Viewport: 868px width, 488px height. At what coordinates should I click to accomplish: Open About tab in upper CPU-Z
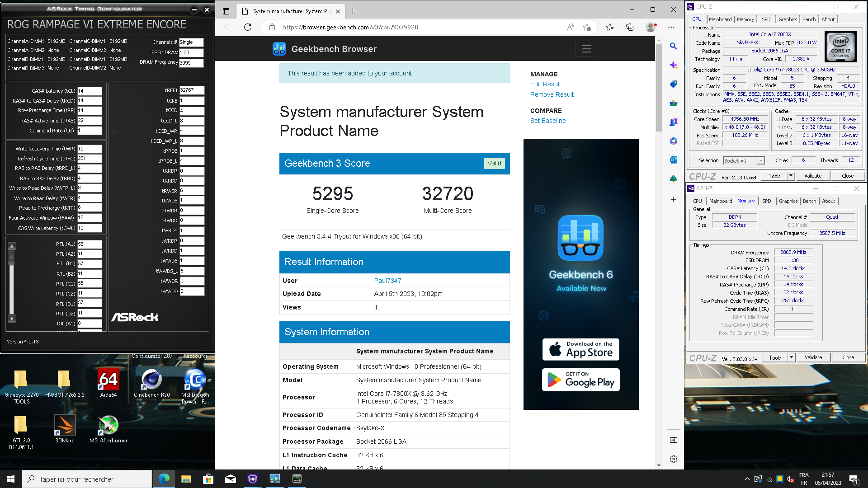tap(828, 19)
